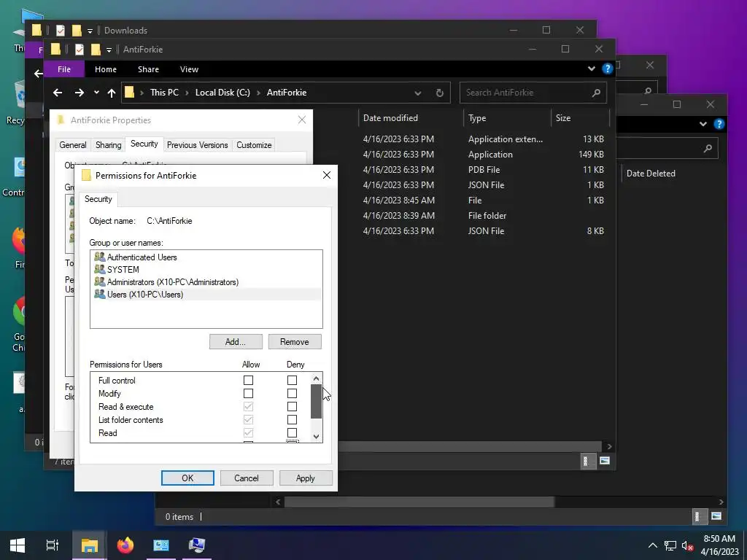Go up one folder level
Image resolution: width=747 pixels, height=560 pixels.
point(112,93)
